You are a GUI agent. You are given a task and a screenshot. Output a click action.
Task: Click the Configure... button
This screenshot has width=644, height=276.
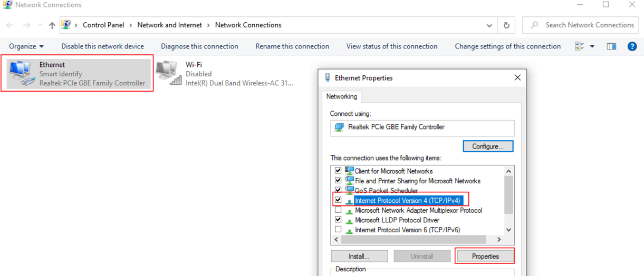(x=488, y=146)
